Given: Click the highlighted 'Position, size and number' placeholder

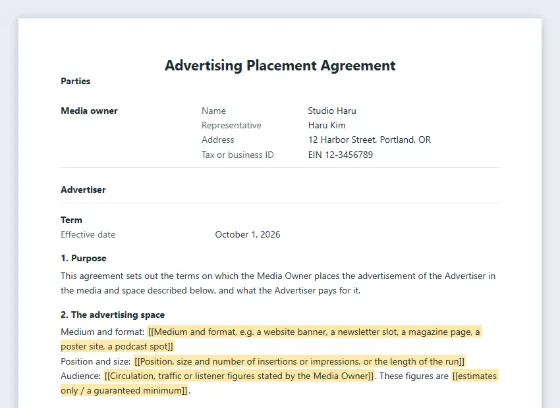Looking at the screenshot, I should click(x=299, y=362).
